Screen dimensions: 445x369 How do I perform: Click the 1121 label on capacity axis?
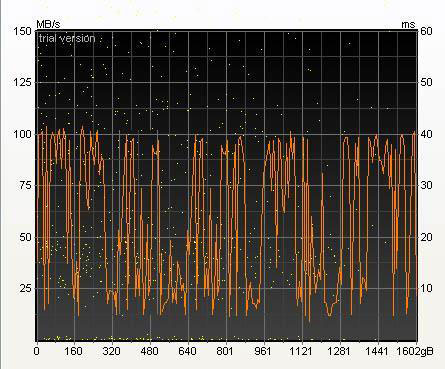tap(301, 351)
